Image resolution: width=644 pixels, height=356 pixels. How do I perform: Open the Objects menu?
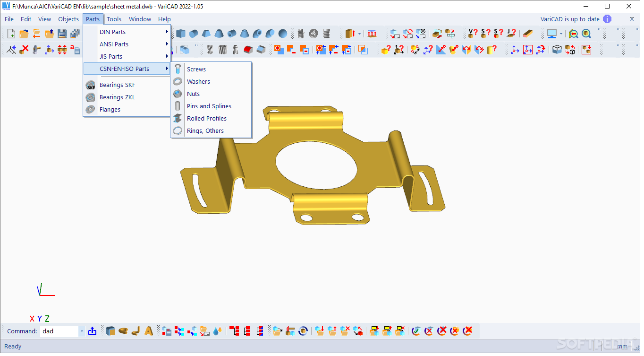(x=68, y=19)
